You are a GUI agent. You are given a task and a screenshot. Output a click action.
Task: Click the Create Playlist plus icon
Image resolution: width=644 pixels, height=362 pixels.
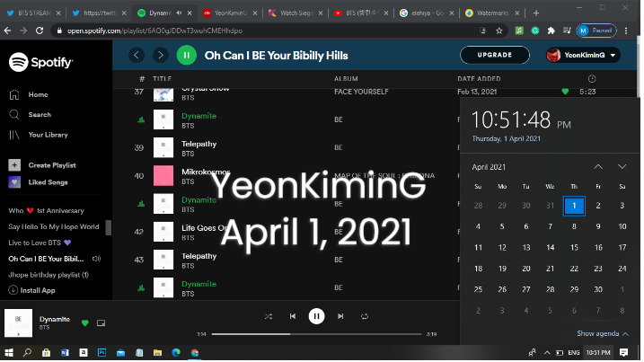[x=14, y=165]
